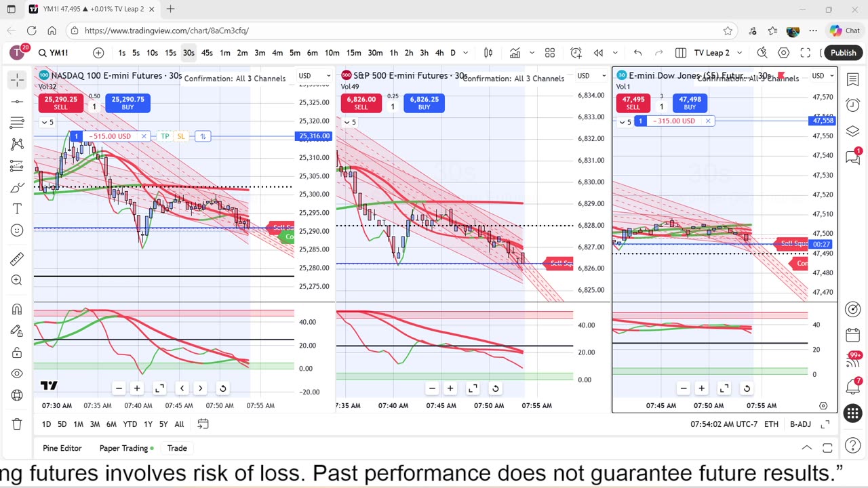Click the Publish button
868x488 pixels.
point(843,53)
